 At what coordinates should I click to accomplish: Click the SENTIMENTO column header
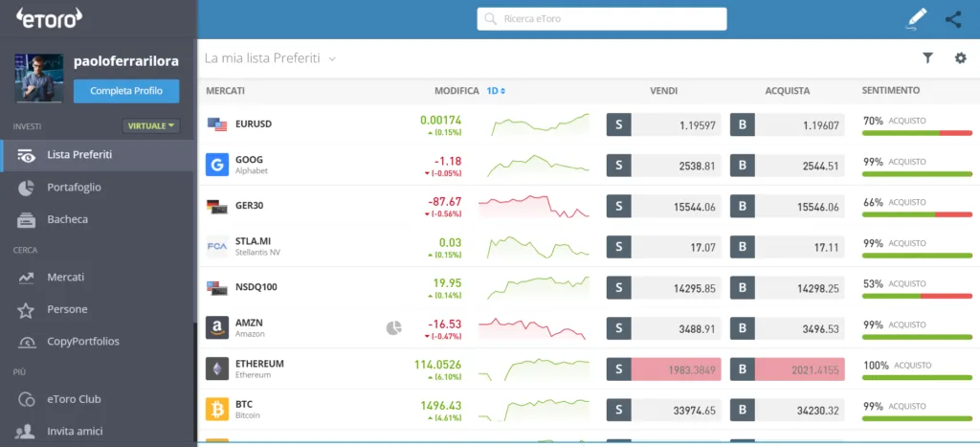[x=891, y=90]
